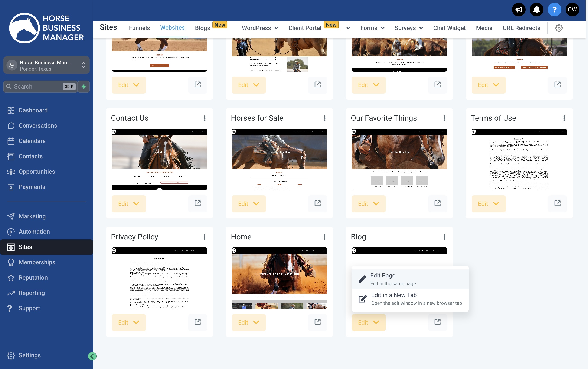Image resolution: width=588 pixels, height=369 pixels.
Task: Expand the Home Edit dropdown
Action: 249,322
